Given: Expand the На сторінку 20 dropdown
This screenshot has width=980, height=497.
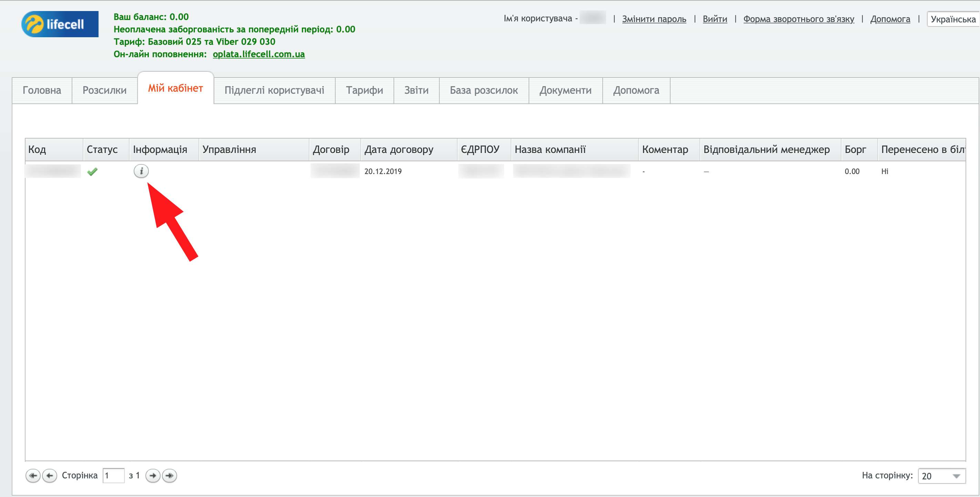Looking at the screenshot, I should pos(941,476).
